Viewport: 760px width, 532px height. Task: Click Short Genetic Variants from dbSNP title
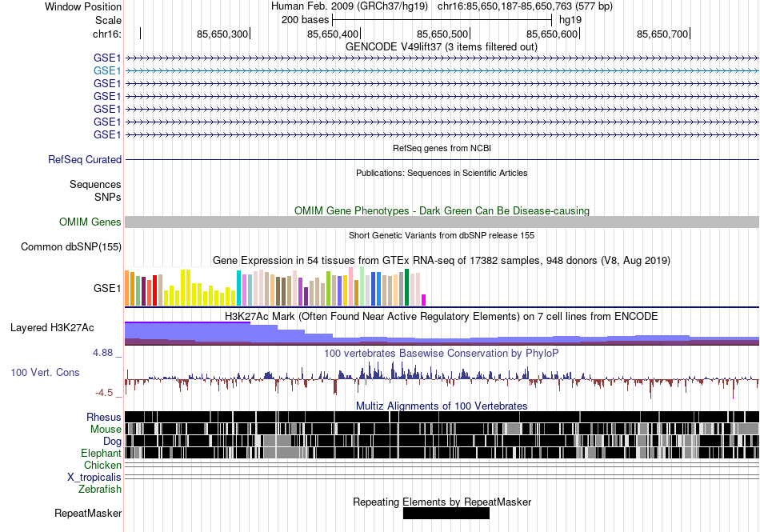click(x=442, y=235)
